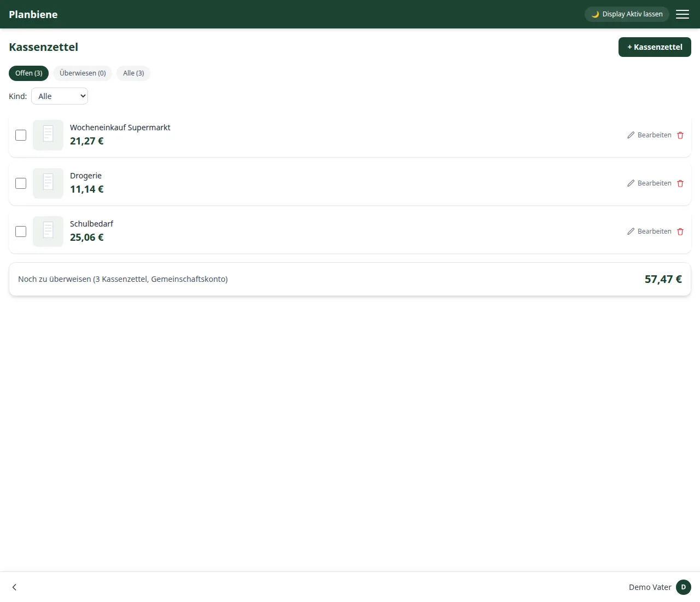Open Drogerie receipt document icon
The width and height of the screenshot is (700, 602).
(48, 183)
